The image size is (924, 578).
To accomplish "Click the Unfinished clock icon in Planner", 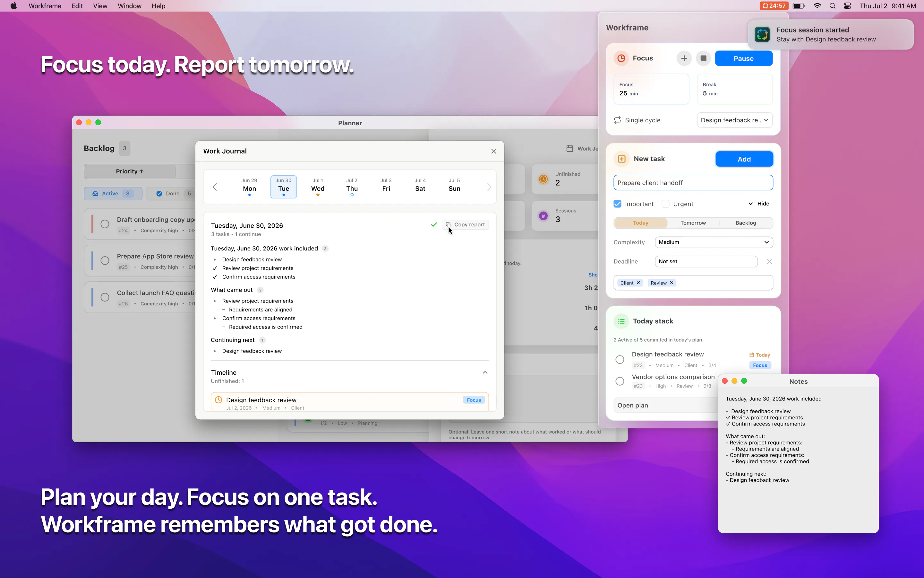I will (543, 179).
